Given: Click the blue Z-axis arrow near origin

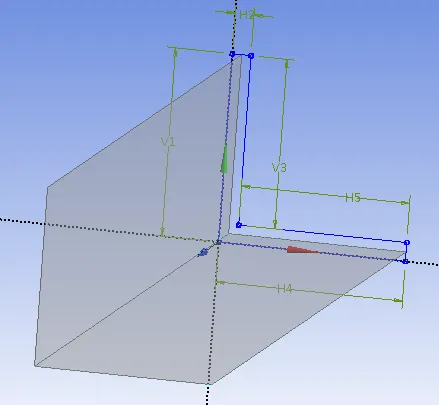Looking at the screenshot, I should point(203,253).
